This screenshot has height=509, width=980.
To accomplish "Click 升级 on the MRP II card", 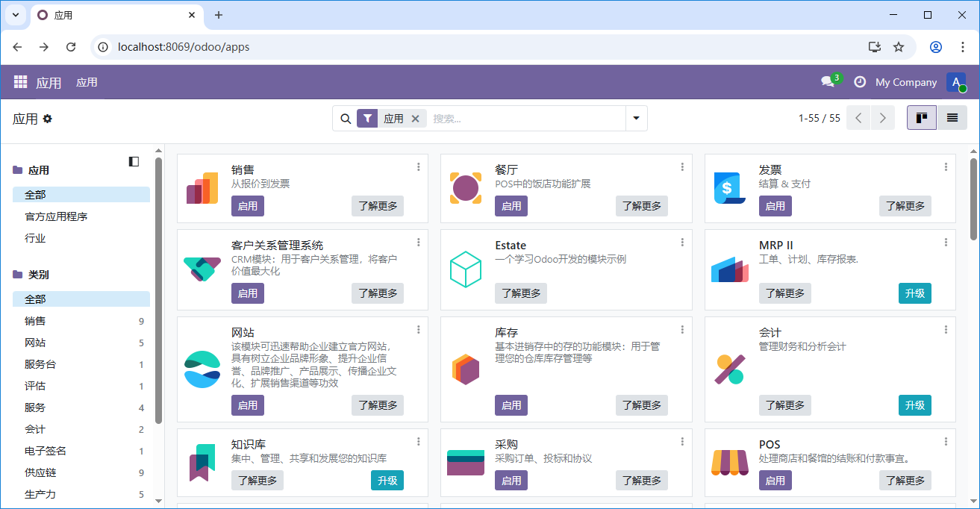I will tap(915, 293).
